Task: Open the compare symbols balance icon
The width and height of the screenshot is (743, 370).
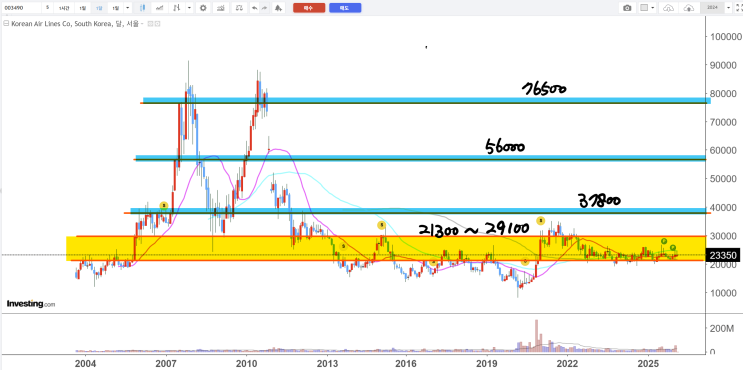Action: pyautogui.click(x=239, y=8)
